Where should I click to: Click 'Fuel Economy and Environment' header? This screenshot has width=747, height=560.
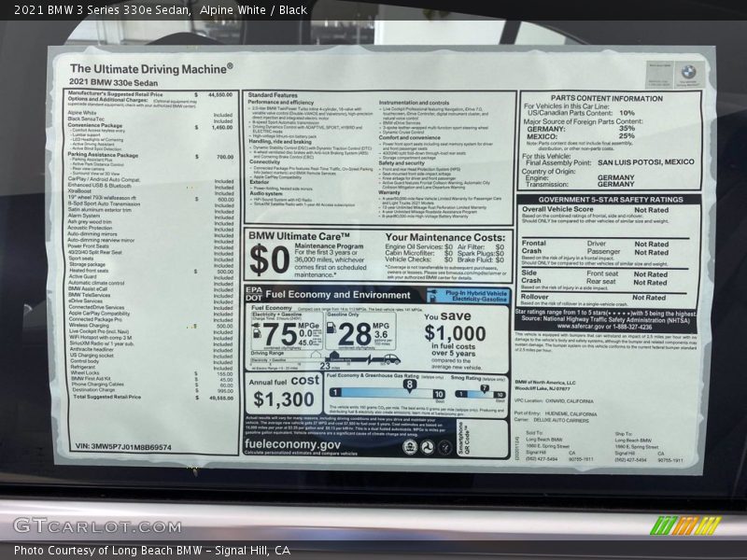(x=338, y=295)
